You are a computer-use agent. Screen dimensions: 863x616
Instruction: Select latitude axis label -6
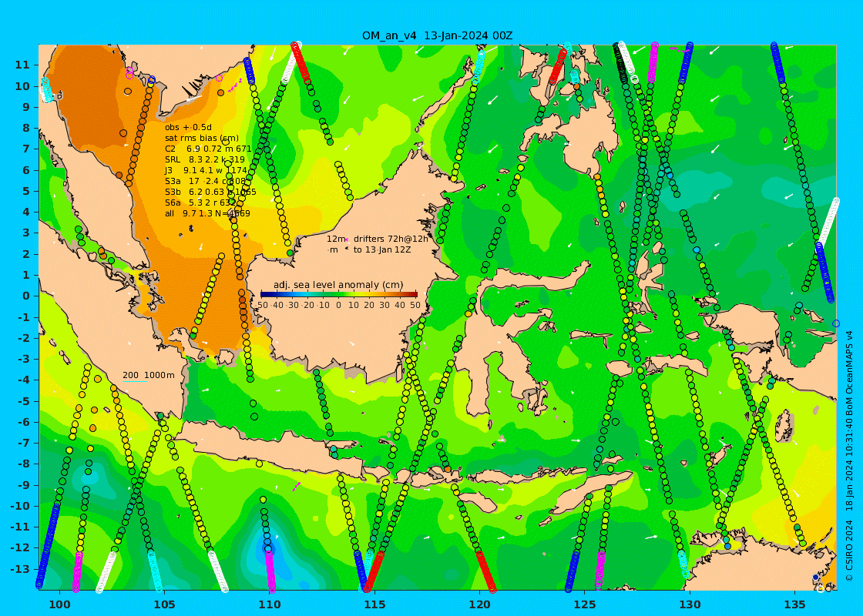(24, 422)
